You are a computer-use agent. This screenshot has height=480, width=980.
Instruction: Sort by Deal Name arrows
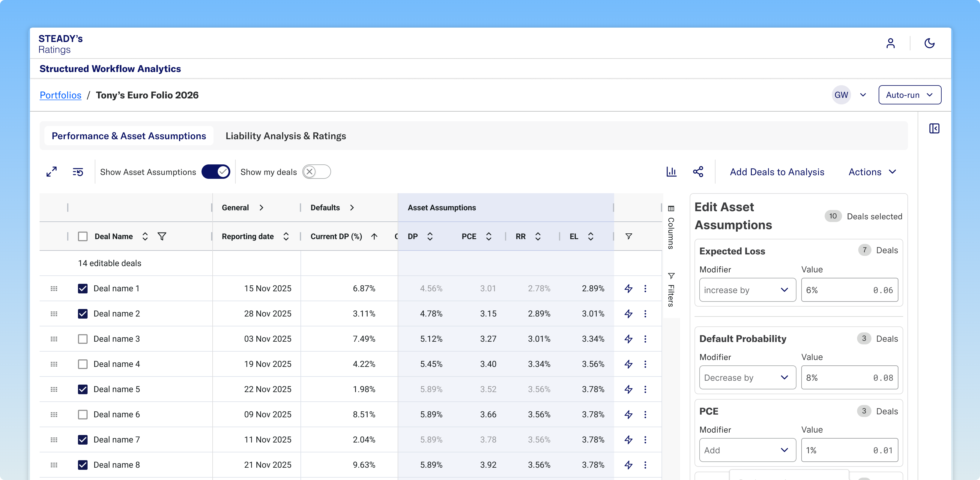tap(145, 236)
